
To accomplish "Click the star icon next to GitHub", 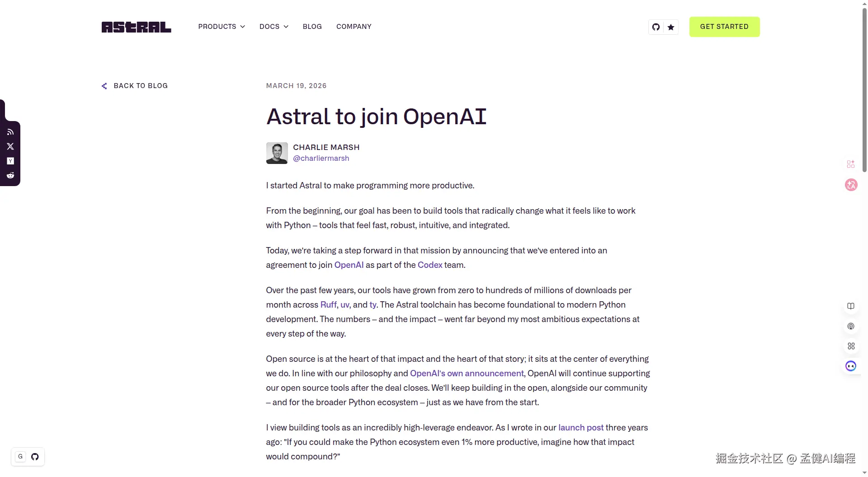I will point(671,27).
